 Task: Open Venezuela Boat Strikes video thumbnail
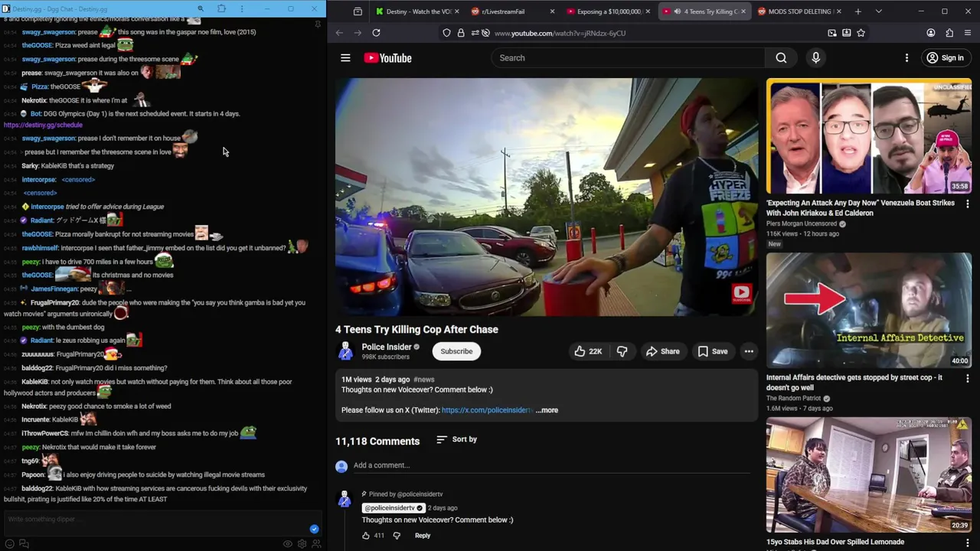tap(868, 136)
